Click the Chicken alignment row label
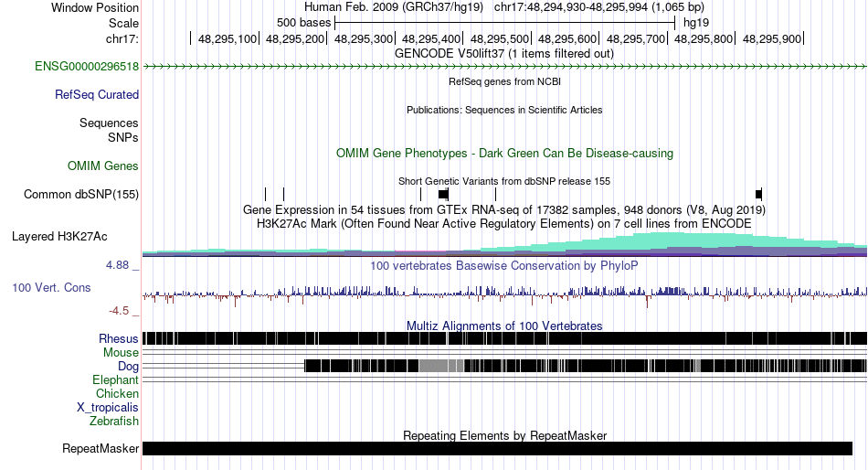 point(117,393)
